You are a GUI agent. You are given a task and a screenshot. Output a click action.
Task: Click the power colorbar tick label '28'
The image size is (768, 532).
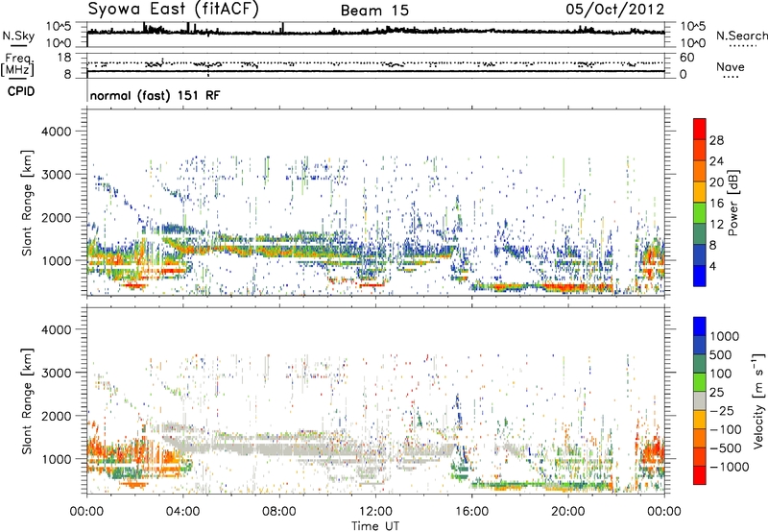716,140
